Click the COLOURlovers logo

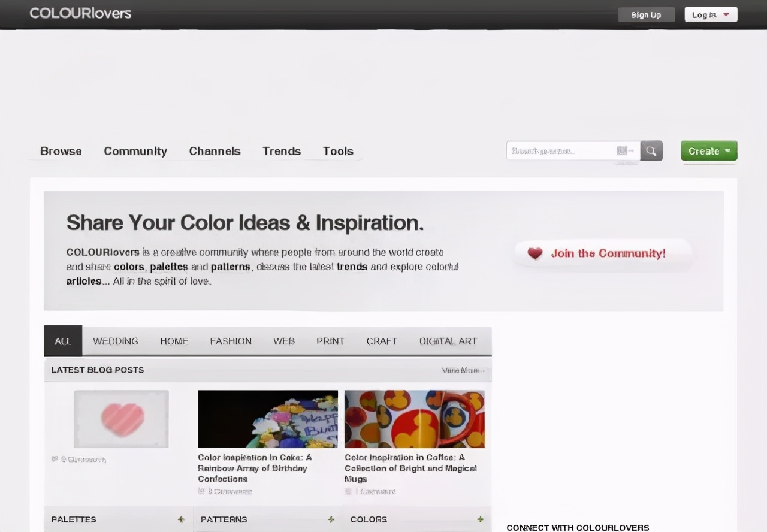(x=80, y=13)
